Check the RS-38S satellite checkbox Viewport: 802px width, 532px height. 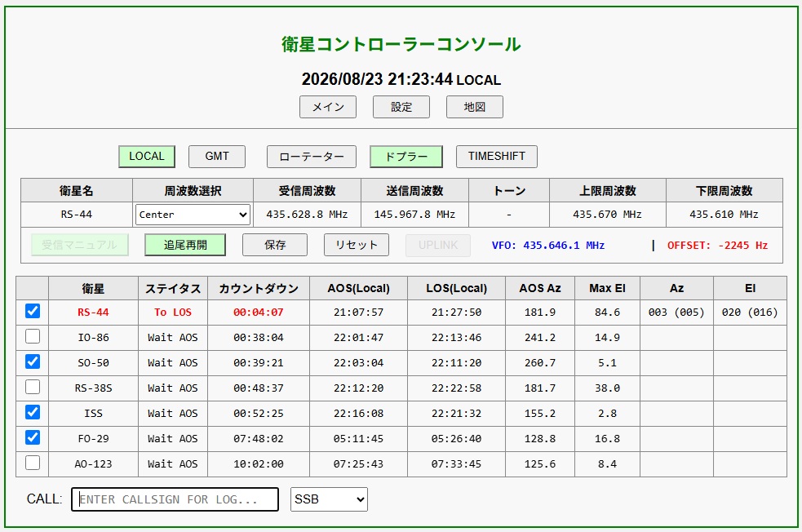[33, 388]
